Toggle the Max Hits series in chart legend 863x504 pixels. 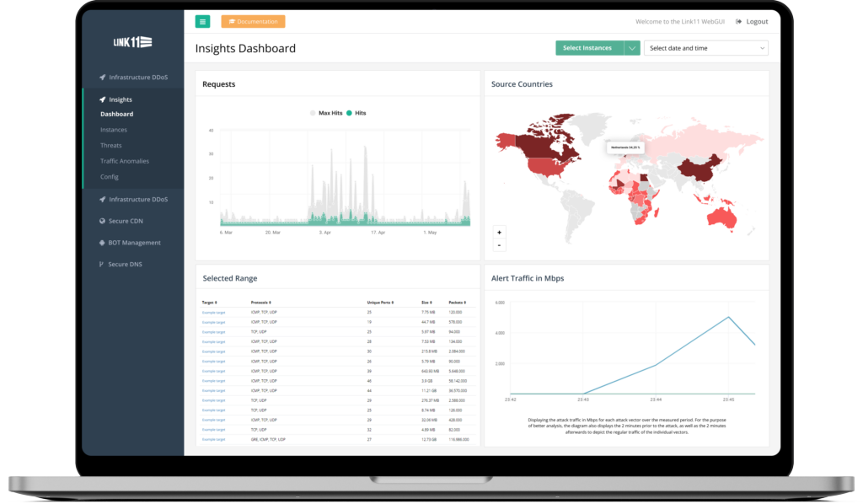coord(330,113)
